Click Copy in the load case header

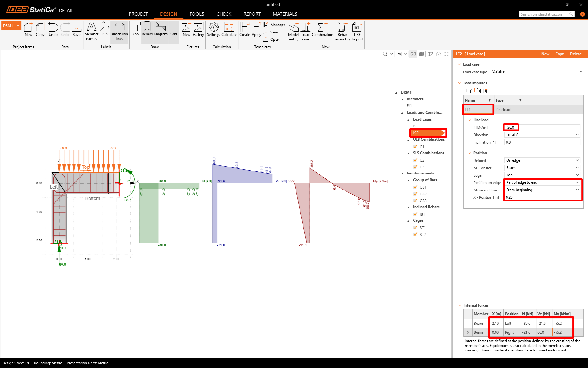point(559,54)
